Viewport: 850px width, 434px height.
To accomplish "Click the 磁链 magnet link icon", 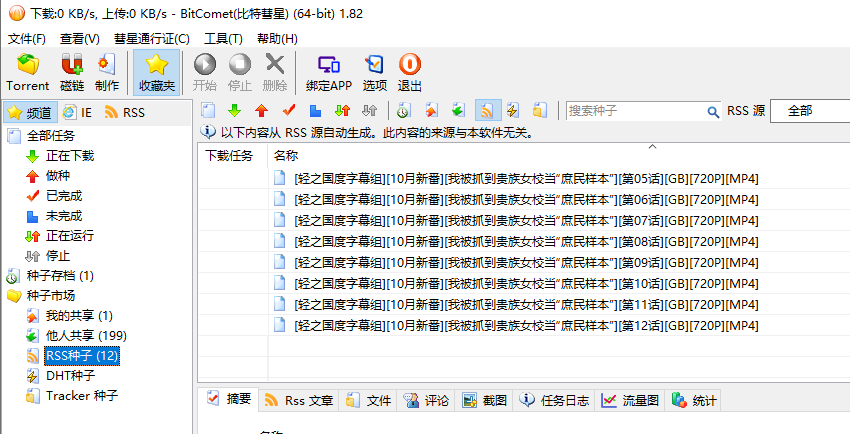I will click(72, 73).
